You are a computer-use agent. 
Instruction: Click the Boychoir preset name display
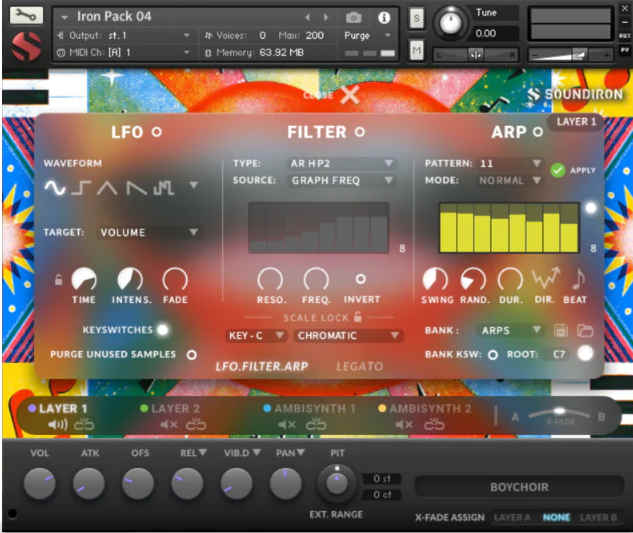[517, 487]
